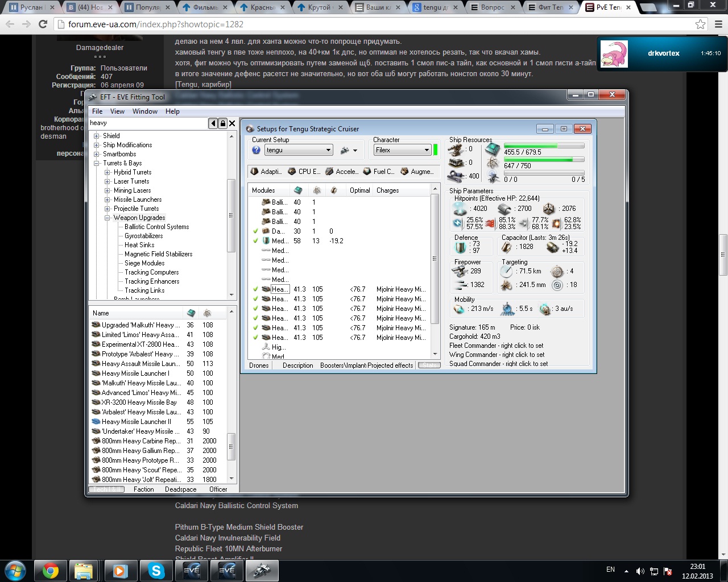Click the Augme... subsystem icon

tap(404, 171)
